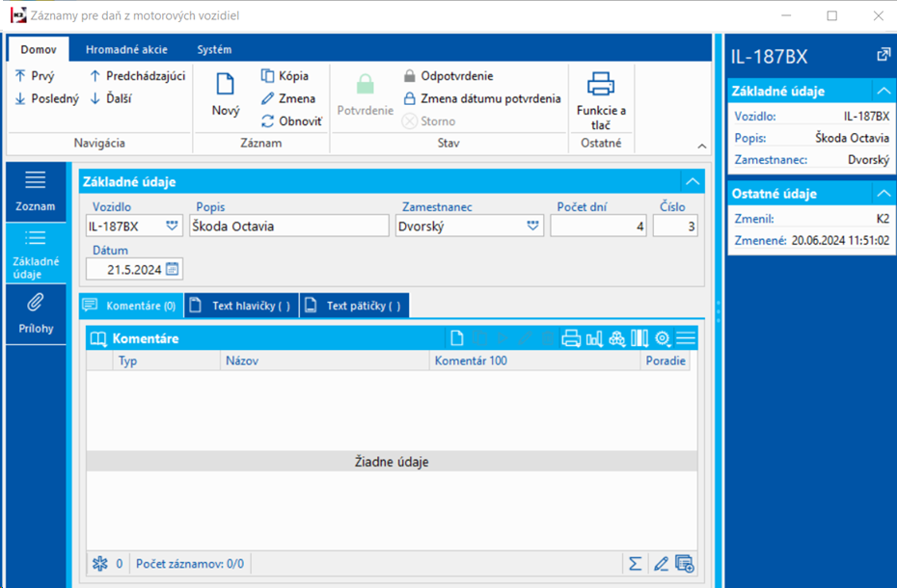897x588 pixels.
Task: Jump to last record Posledný
Action: pyautogui.click(x=46, y=98)
